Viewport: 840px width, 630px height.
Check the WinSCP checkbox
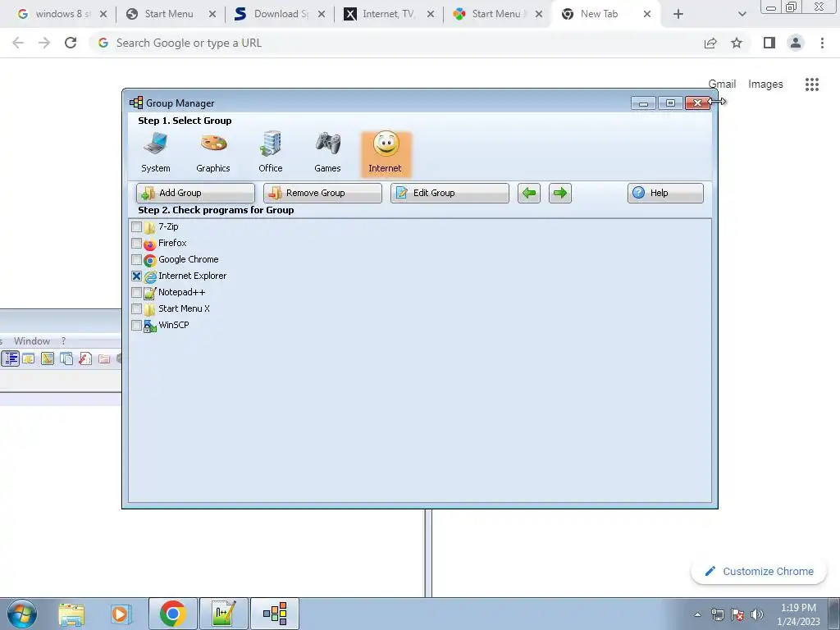(x=137, y=325)
